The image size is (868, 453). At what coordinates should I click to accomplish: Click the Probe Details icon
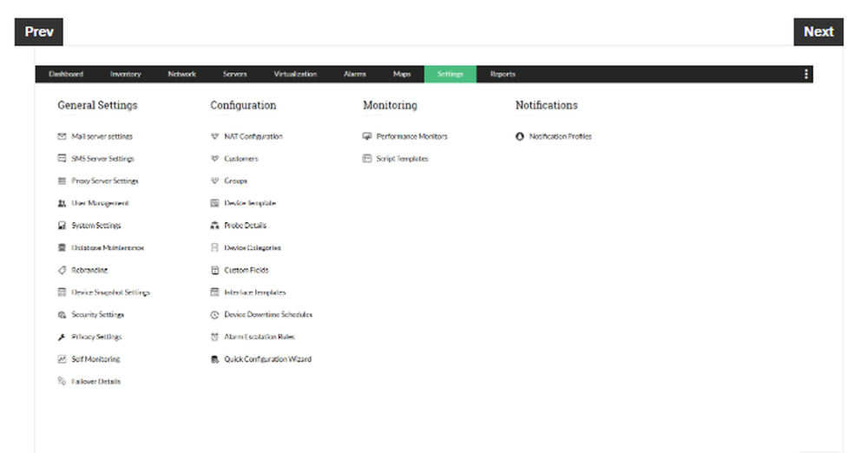pos(214,226)
